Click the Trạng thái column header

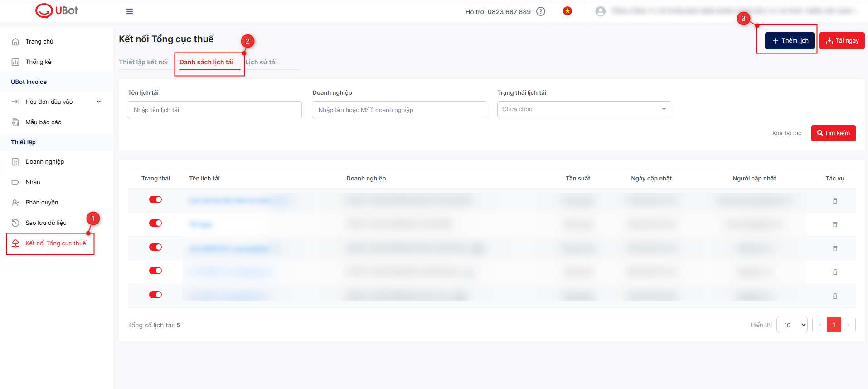click(x=155, y=178)
